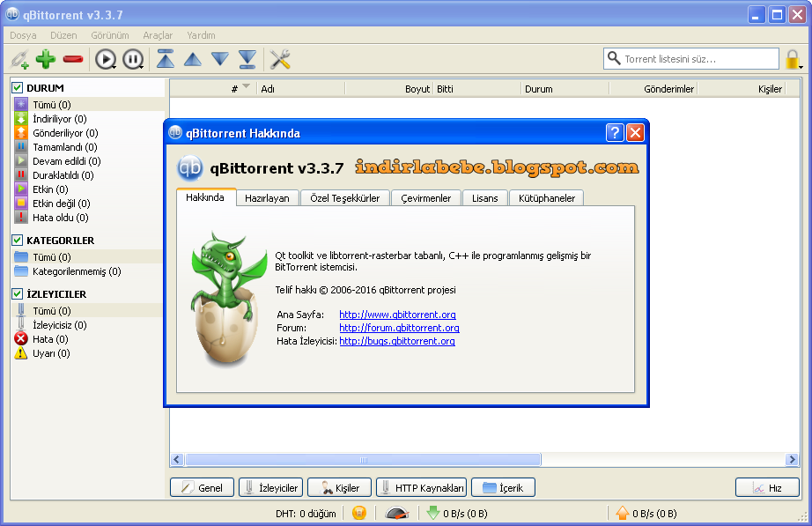The width and height of the screenshot is (812, 526).
Task: Click the HTTP Kaynakları button
Action: pos(422,487)
